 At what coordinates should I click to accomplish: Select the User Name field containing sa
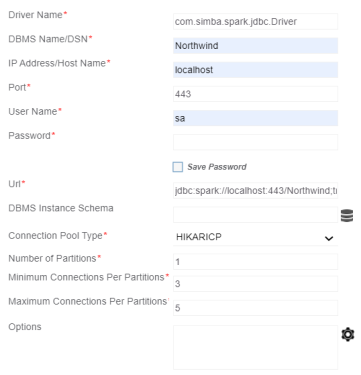pyautogui.click(x=255, y=118)
